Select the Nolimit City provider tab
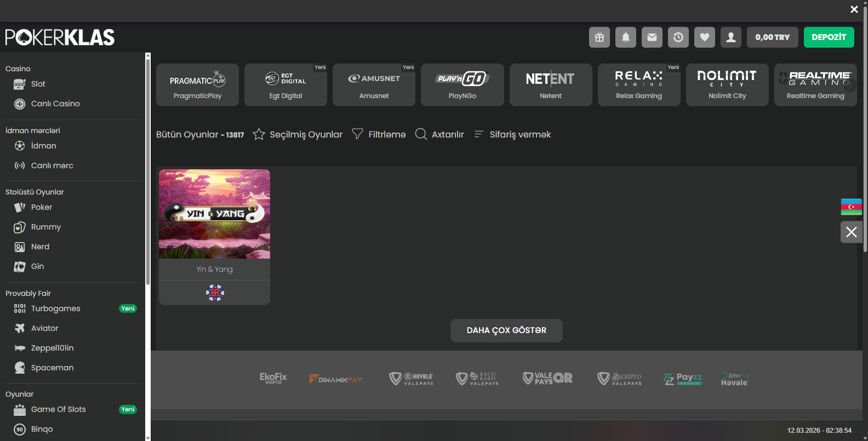Image resolution: width=868 pixels, height=441 pixels. pos(727,85)
